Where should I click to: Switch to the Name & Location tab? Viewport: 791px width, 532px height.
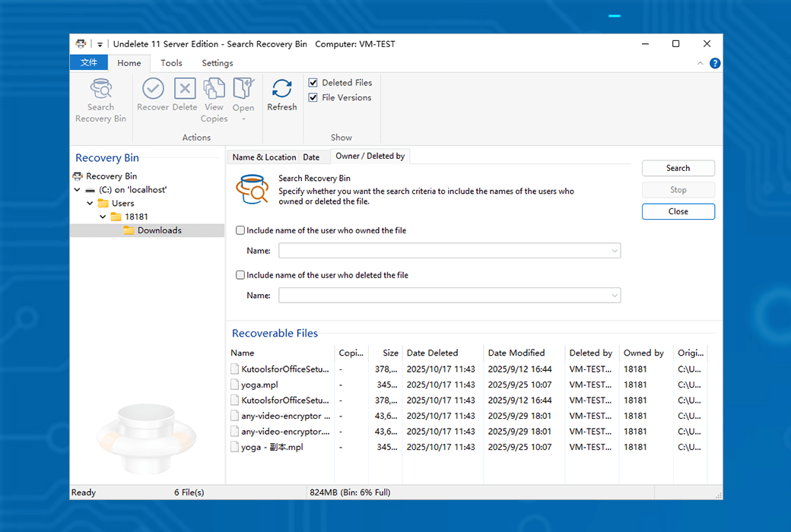[264, 157]
